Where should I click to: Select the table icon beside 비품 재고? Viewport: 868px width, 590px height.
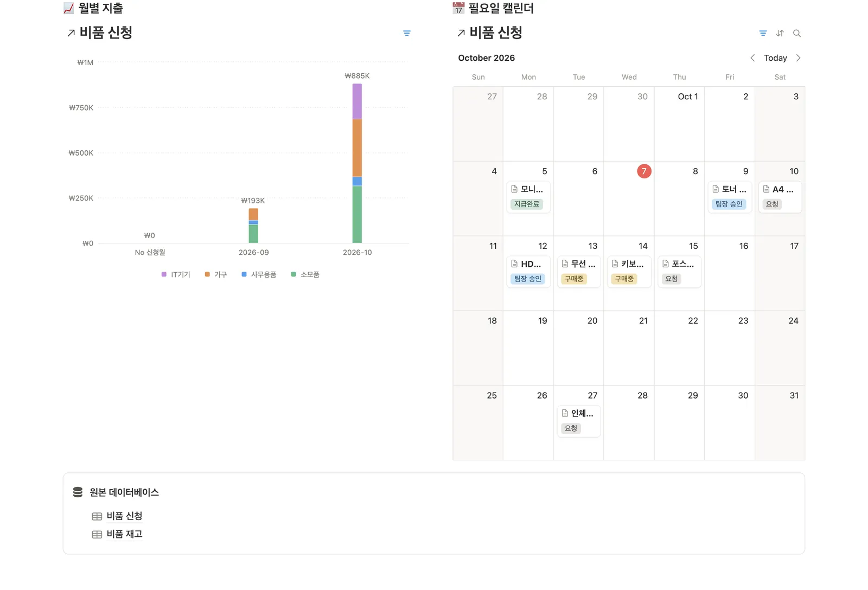point(97,535)
